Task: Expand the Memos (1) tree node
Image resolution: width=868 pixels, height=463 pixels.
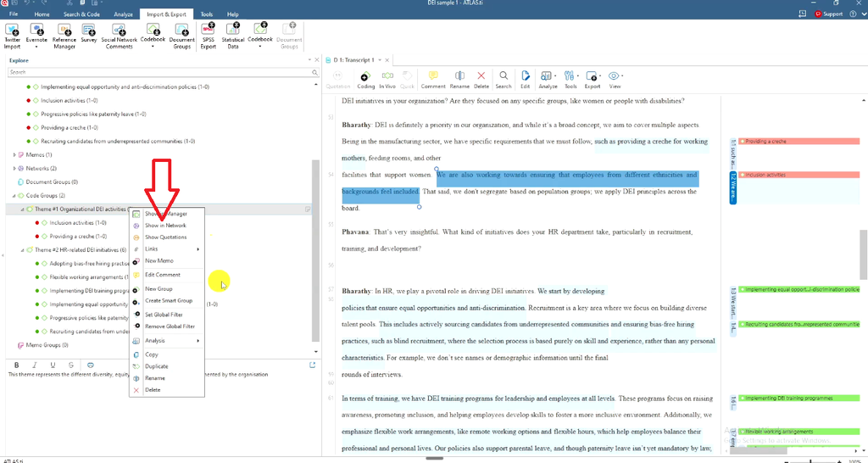Action: click(x=14, y=155)
